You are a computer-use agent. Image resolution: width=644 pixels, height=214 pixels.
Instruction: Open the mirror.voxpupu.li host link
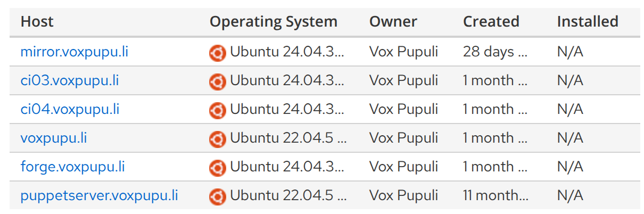click(x=74, y=52)
